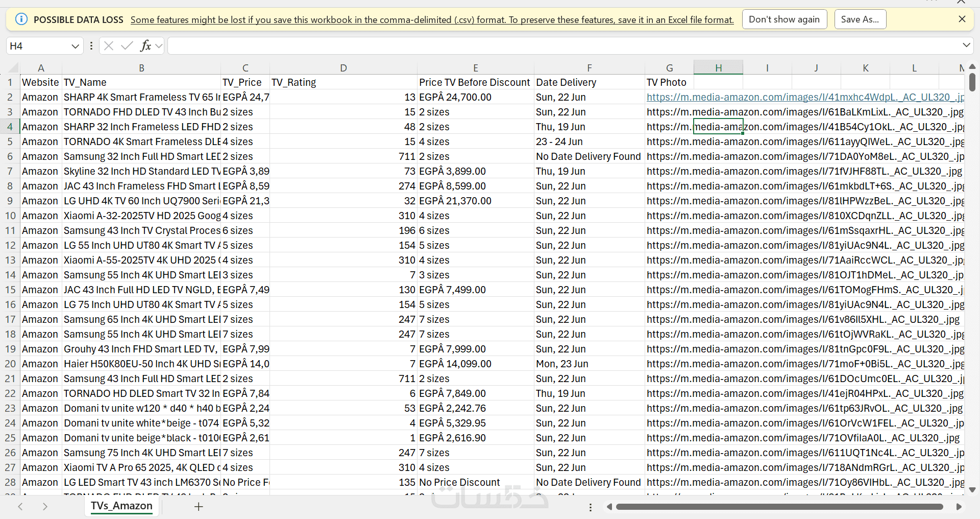Select column K header
Image resolution: width=980 pixels, height=519 pixels.
pos(866,68)
